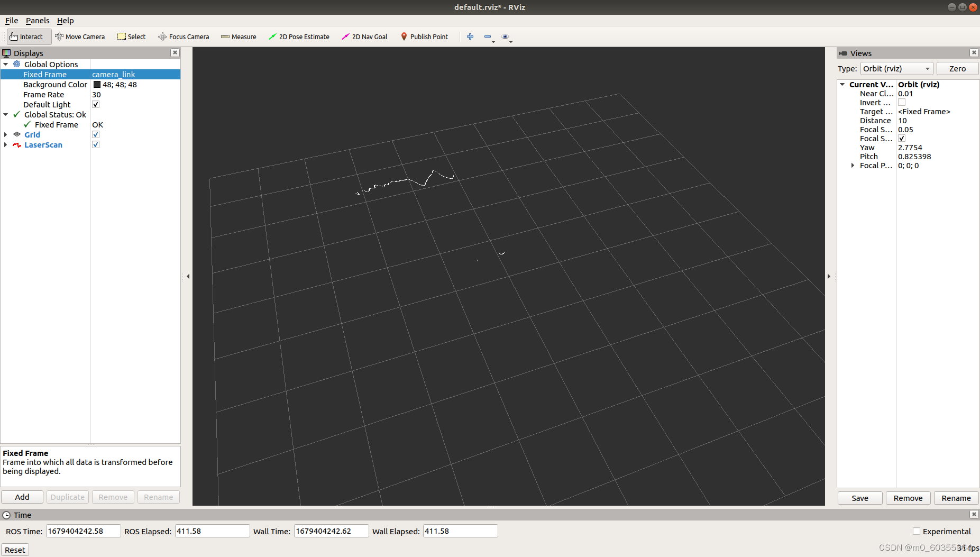The height and width of the screenshot is (557, 980).
Task: Click Rename in the Views panel
Action: point(956,498)
